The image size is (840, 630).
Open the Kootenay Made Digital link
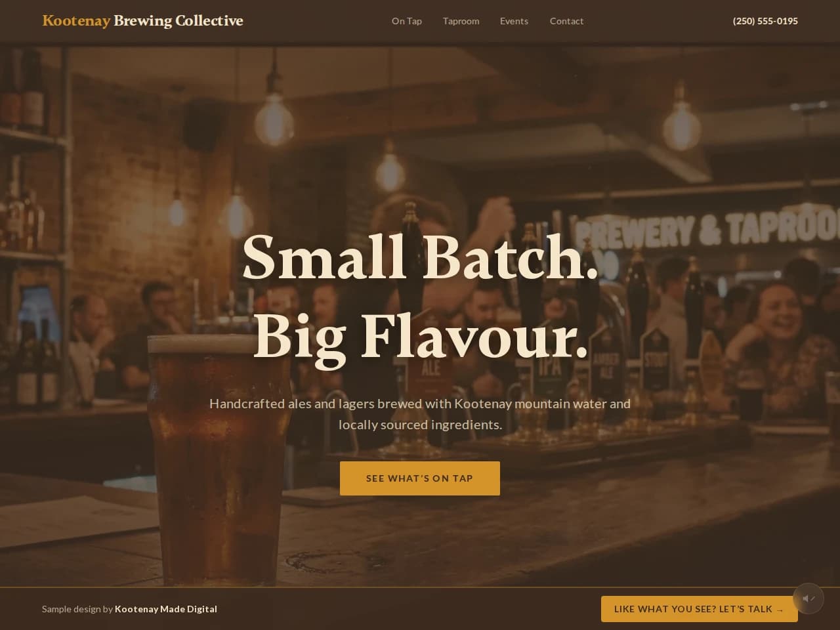pyautogui.click(x=166, y=609)
